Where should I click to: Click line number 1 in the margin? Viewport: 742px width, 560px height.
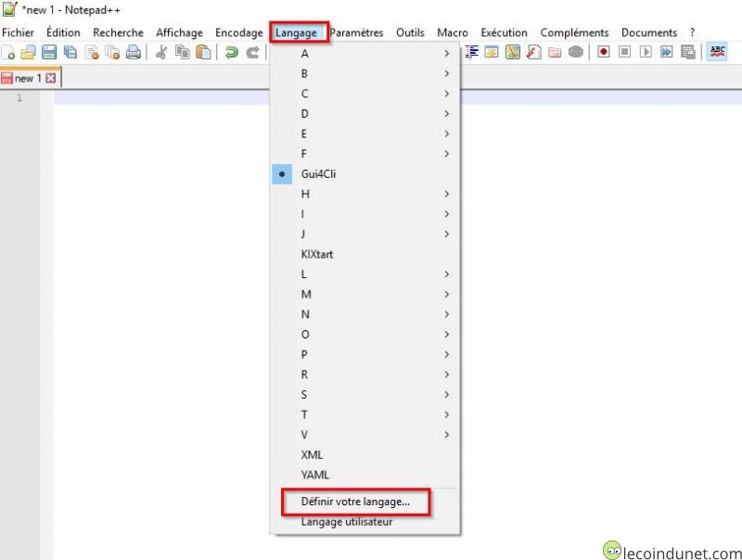coord(19,97)
